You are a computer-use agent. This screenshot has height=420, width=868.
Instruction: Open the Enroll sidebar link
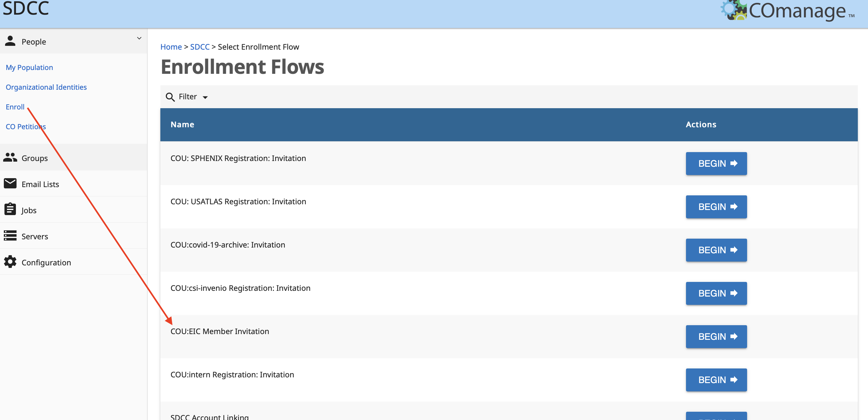pos(15,107)
